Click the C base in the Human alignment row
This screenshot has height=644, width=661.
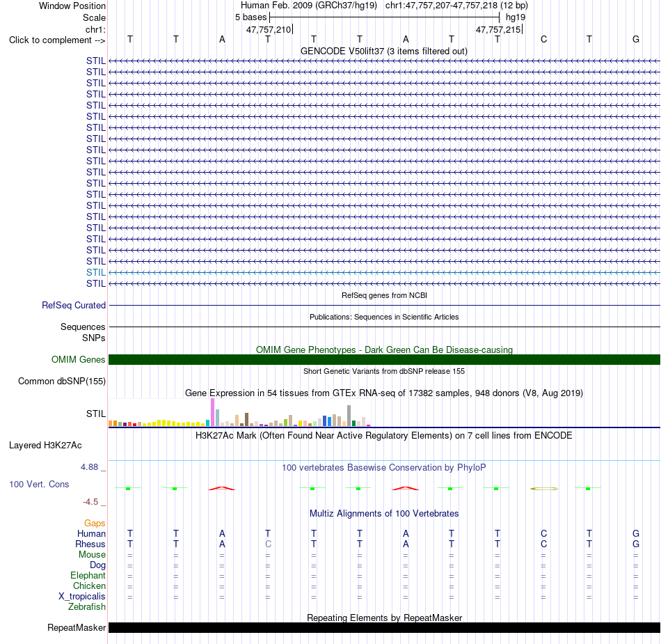point(544,534)
